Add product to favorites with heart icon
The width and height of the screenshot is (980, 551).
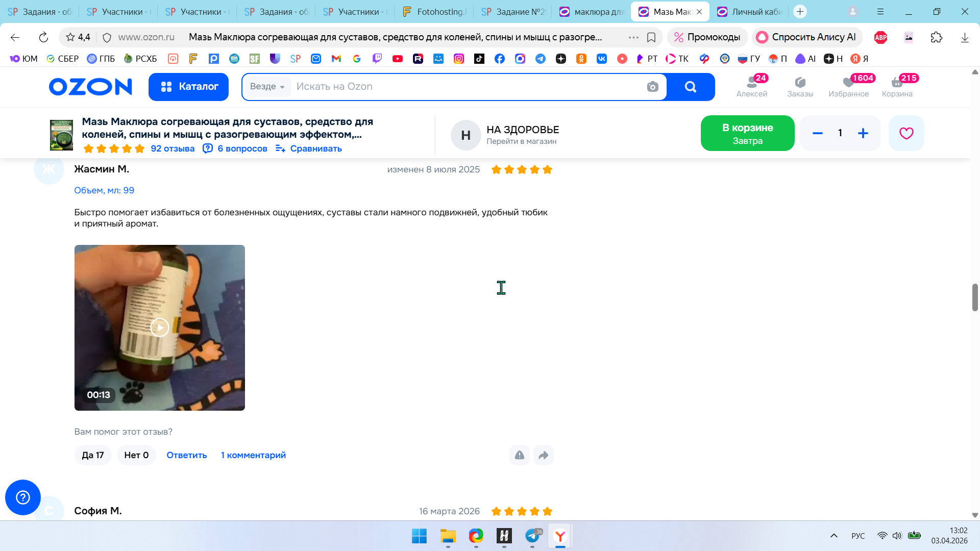(x=906, y=133)
